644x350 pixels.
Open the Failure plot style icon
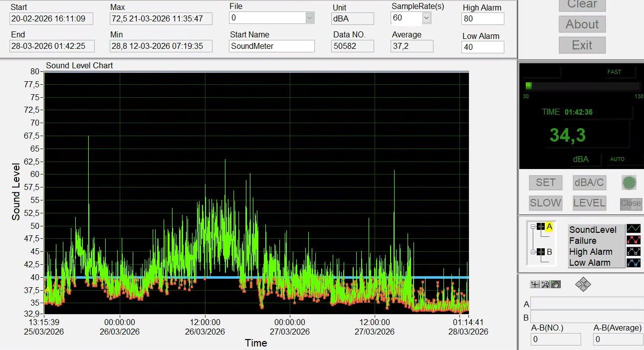click(633, 240)
